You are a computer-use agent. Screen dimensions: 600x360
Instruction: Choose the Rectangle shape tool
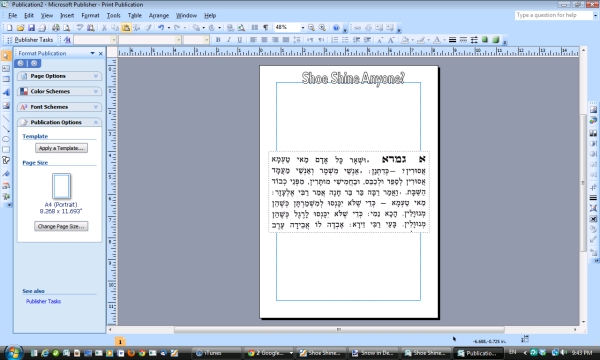point(6,150)
